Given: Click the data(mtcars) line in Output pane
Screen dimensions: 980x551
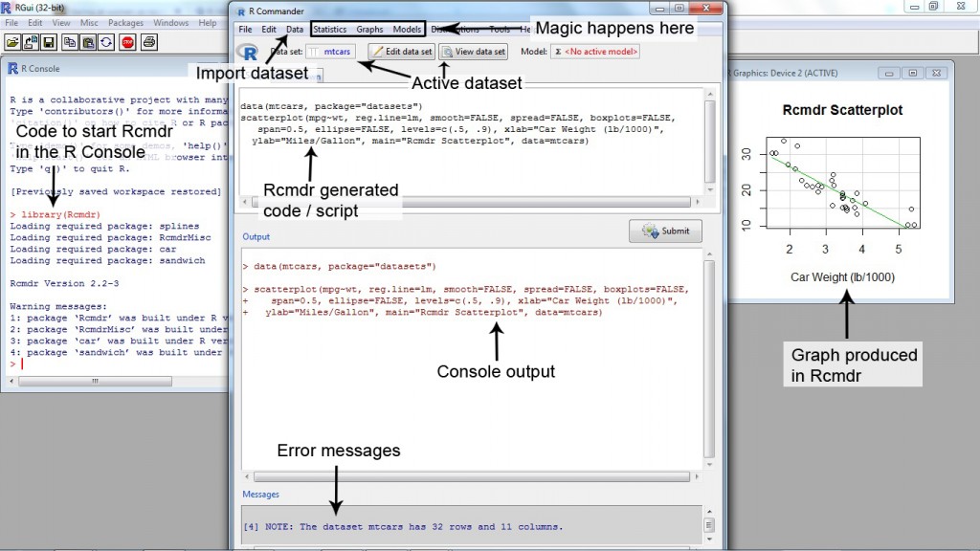Looking at the screenshot, I should 340,266.
